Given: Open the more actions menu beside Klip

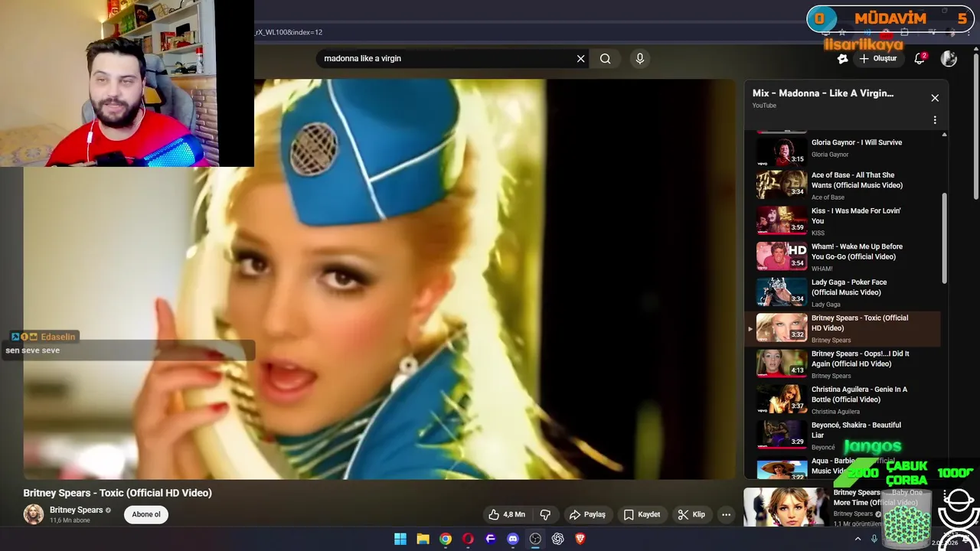Looking at the screenshot, I should (x=726, y=514).
